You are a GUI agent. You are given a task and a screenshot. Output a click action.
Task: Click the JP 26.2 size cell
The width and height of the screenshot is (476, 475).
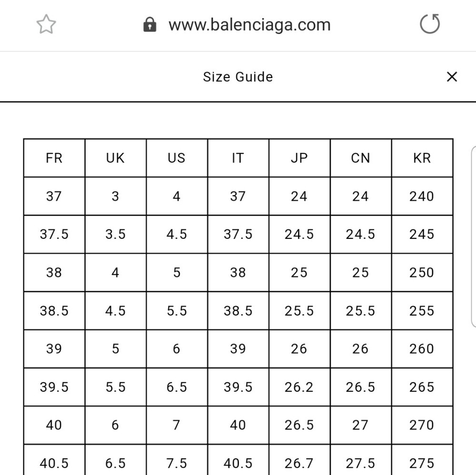pyautogui.click(x=299, y=387)
